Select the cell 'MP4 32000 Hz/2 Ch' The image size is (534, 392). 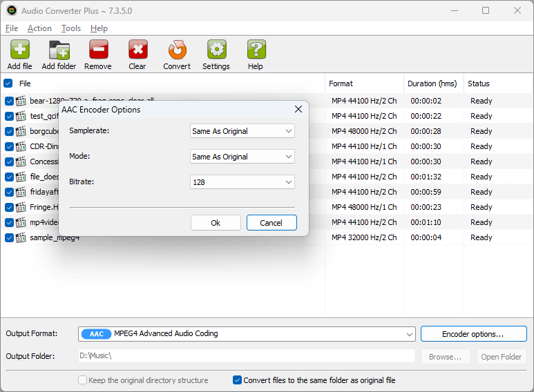click(364, 237)
